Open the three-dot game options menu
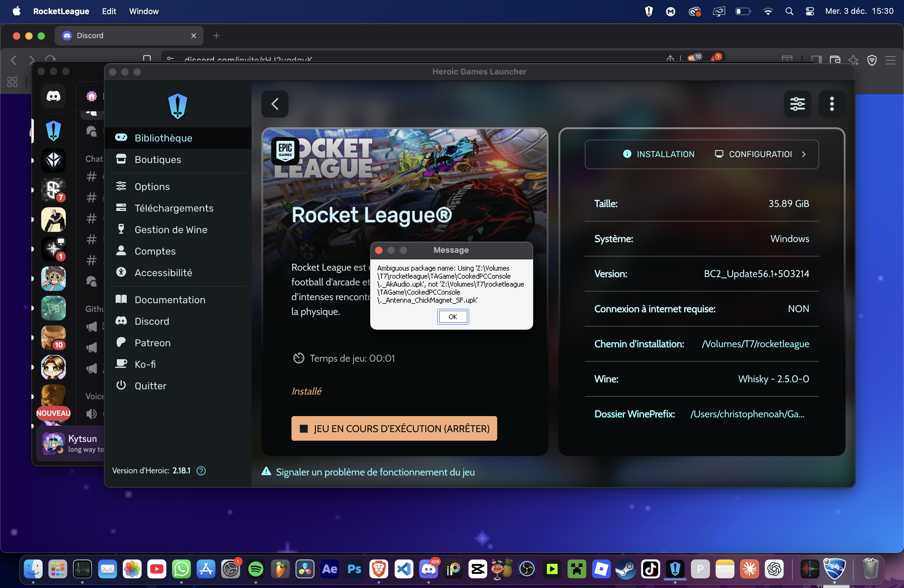 831,104
